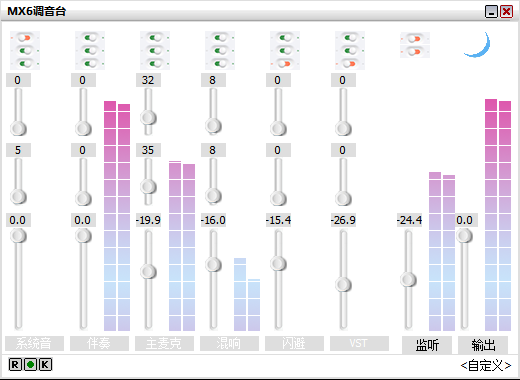Click the K icon at bottom left
The height and width of the screenshot is (380, 520).
tap(46, 365)
